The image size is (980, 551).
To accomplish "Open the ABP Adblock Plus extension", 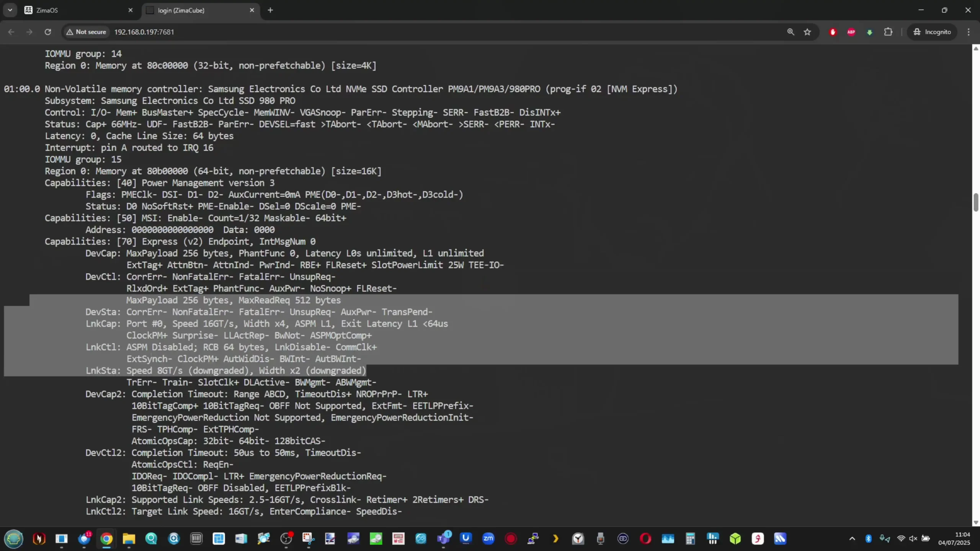I will coord(851,32).
